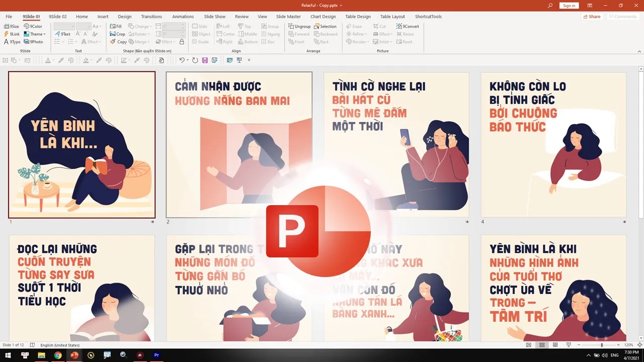Click the Fill shape tool
The image size is (644, 362).
click(x=116, y=26)
